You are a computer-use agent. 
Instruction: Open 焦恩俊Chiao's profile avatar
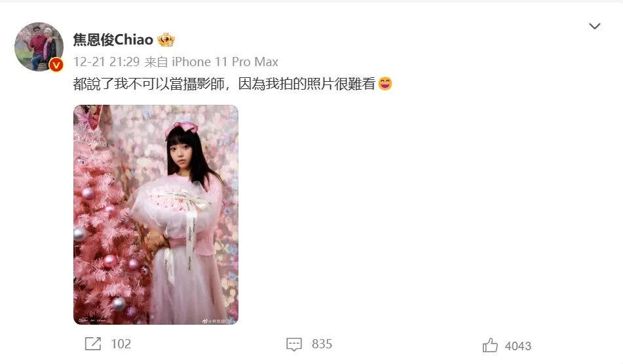click(x=39, y=46)
